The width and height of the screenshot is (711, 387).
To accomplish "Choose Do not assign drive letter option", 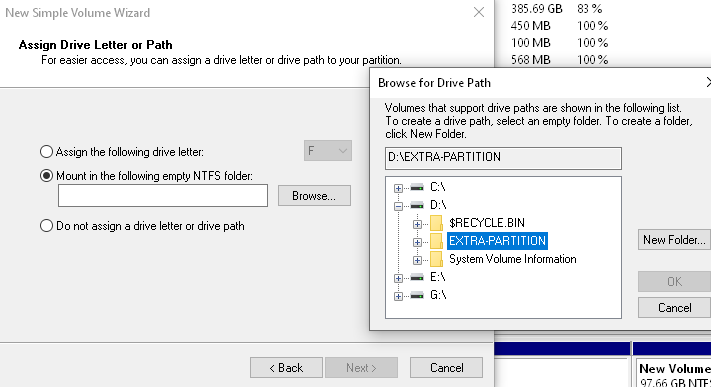I will coord(46,225).
